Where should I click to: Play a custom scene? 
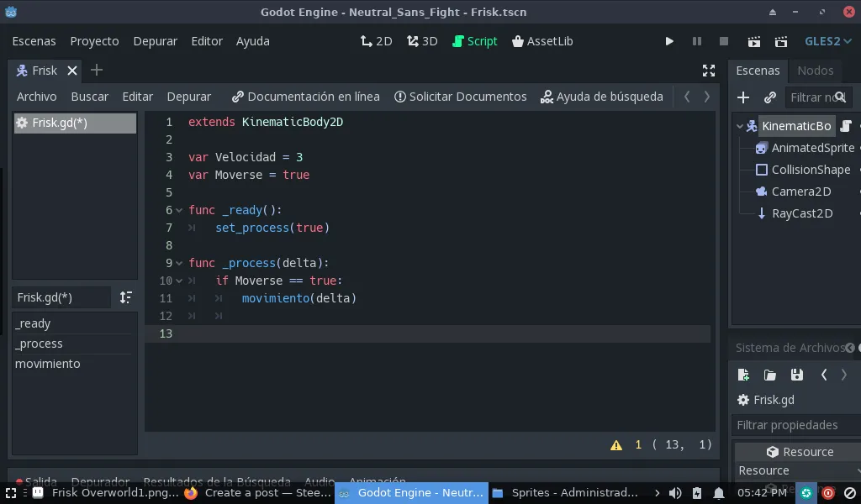(x=781, y=42)
